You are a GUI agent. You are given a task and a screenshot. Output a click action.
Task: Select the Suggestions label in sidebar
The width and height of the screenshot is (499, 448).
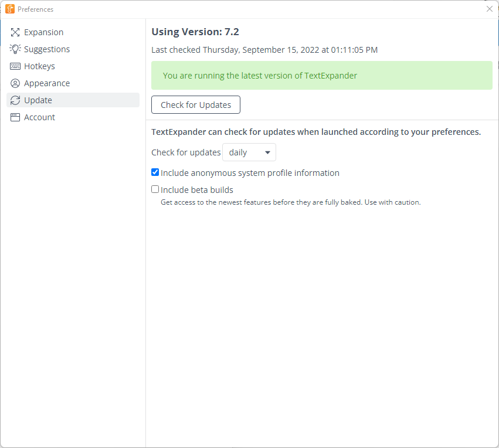(x=47, y=49)
